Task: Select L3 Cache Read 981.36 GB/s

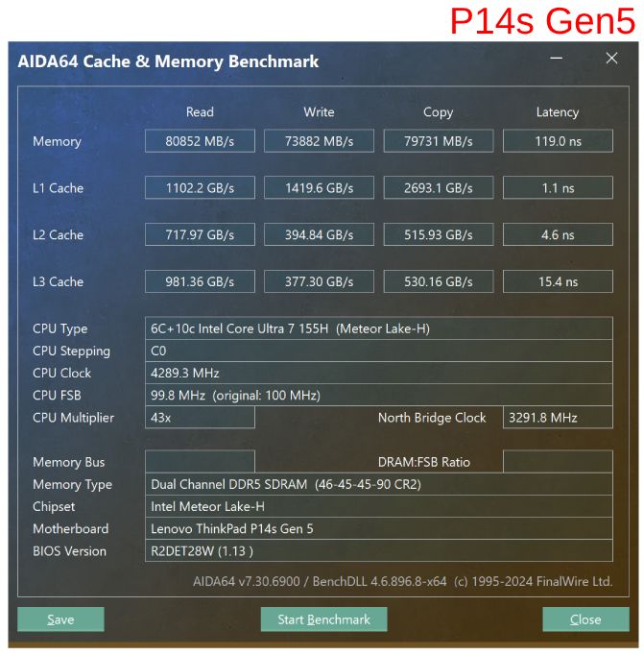Action: 200,281
